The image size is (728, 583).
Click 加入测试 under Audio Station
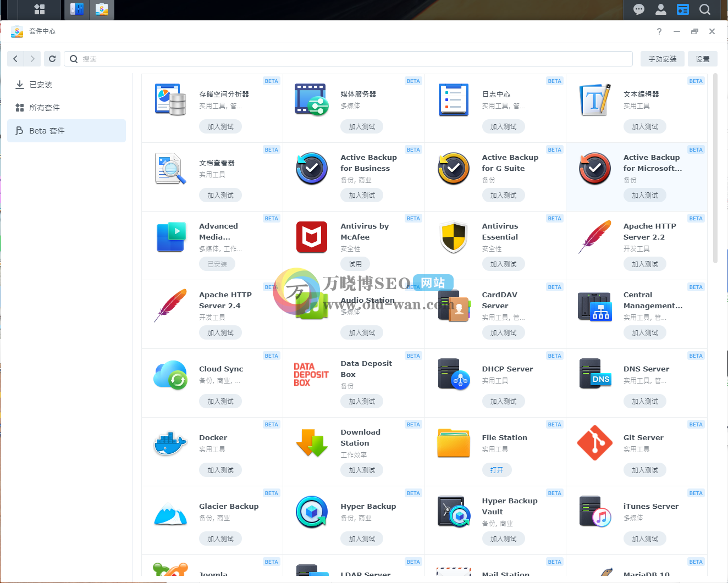(x=362, y=332)
